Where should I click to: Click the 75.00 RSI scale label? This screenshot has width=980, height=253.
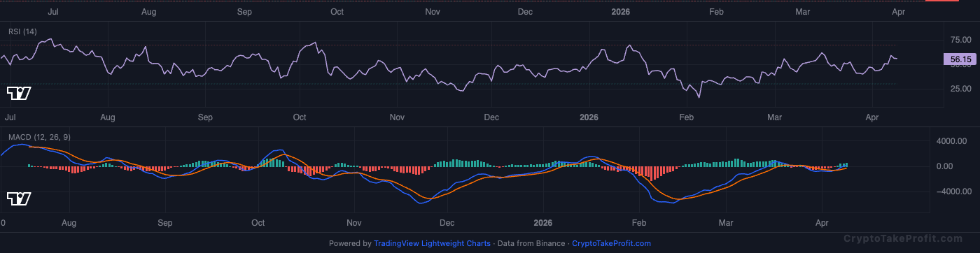coord(961,40)
